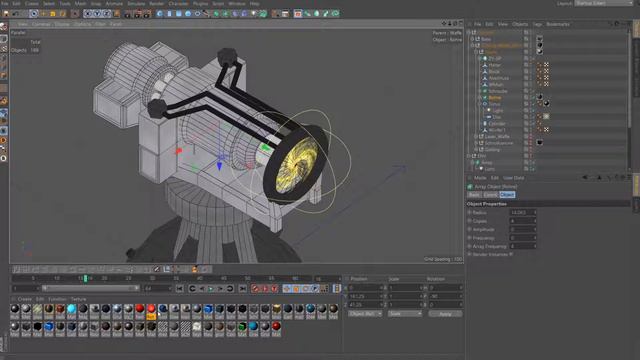Screen dimensions: 640x360
Task: Toggle Position keying icon
Action: click(287, 289)
